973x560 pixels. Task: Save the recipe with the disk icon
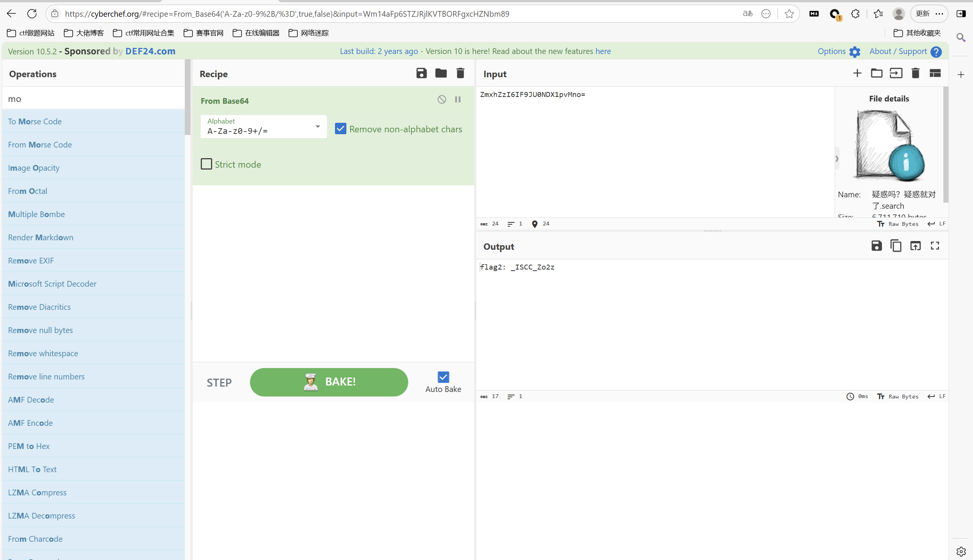[x=422, y=73]
